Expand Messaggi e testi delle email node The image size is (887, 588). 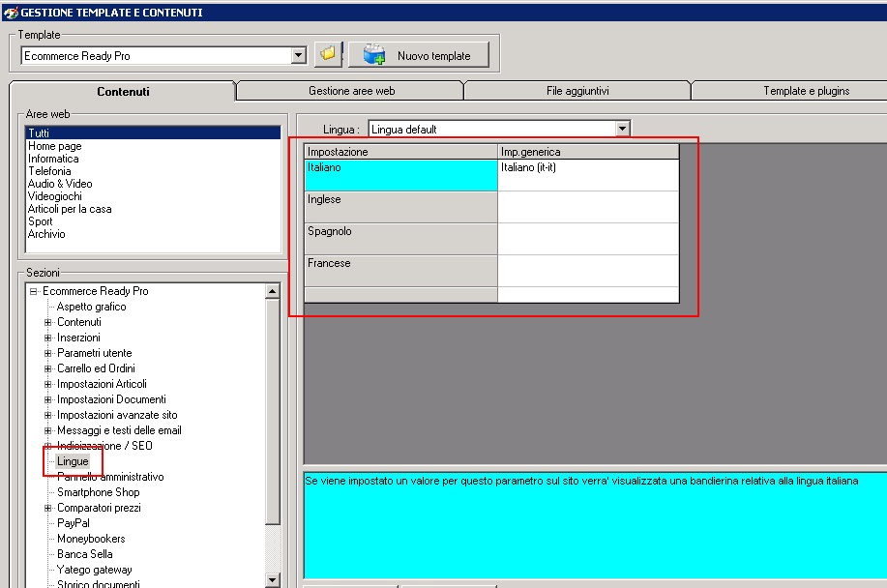click(48, 430)
